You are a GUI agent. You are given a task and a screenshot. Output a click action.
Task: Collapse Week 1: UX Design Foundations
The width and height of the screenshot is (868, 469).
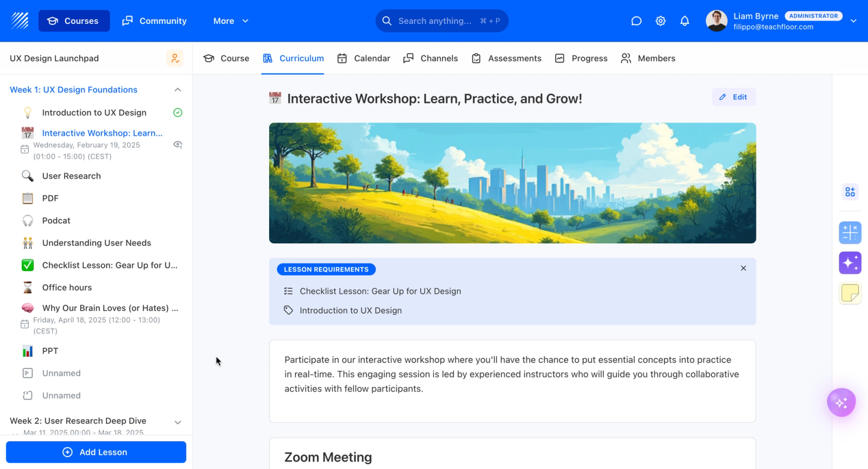177,90
